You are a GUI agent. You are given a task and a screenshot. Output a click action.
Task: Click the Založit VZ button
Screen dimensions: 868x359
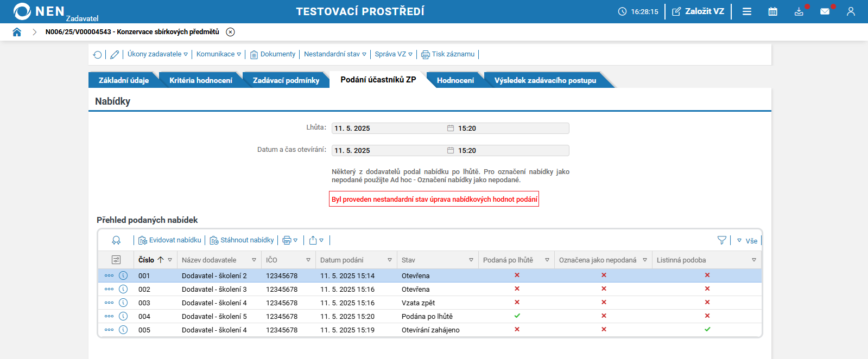(x=698, y=11)
